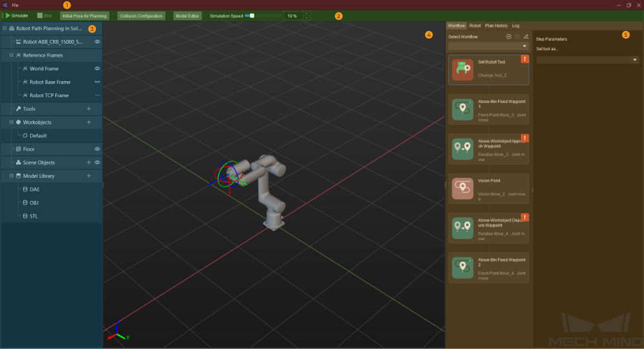644x349 pixels.
Task: Click the root home icon of project tree
Action: 12,28
